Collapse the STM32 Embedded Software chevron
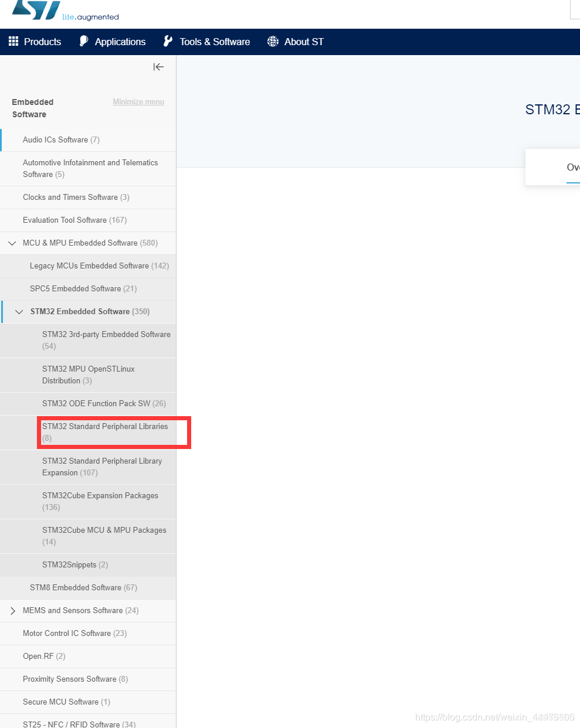Screen dimensions: 580x728 tap(19, 312)
